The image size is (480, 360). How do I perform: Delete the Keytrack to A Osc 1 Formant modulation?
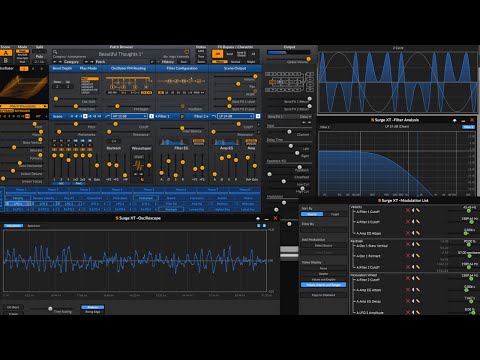[x=408, y=256]
